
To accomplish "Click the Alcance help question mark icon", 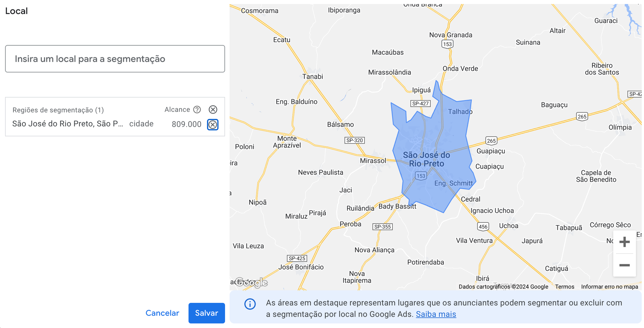I will tap(197, 110).
